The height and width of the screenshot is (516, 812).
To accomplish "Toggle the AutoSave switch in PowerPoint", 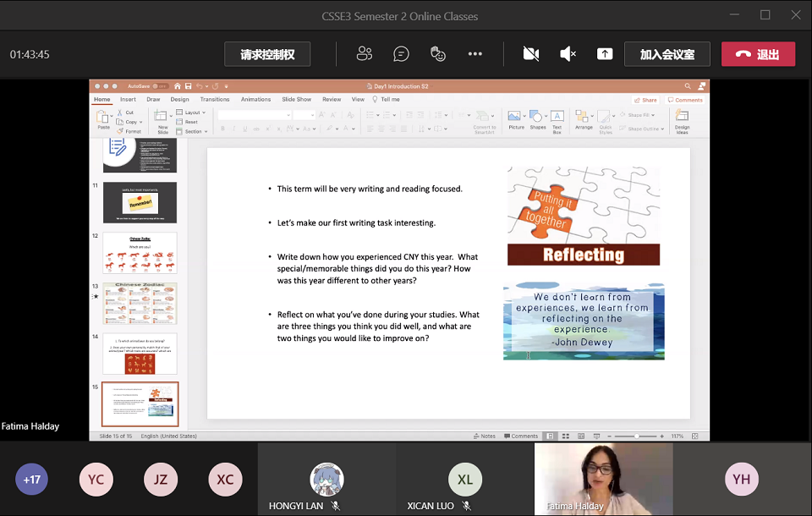I will pyautogui.click(x=160, y=86).
